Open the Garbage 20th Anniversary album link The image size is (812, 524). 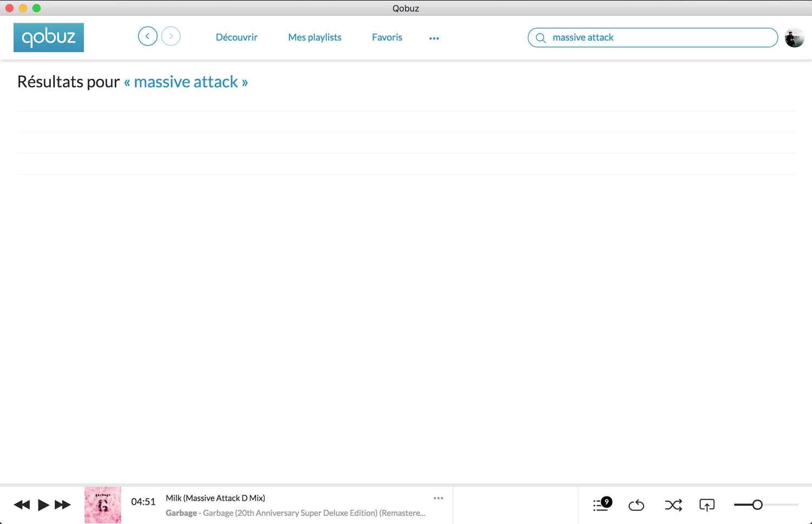[x=315, y=513]
